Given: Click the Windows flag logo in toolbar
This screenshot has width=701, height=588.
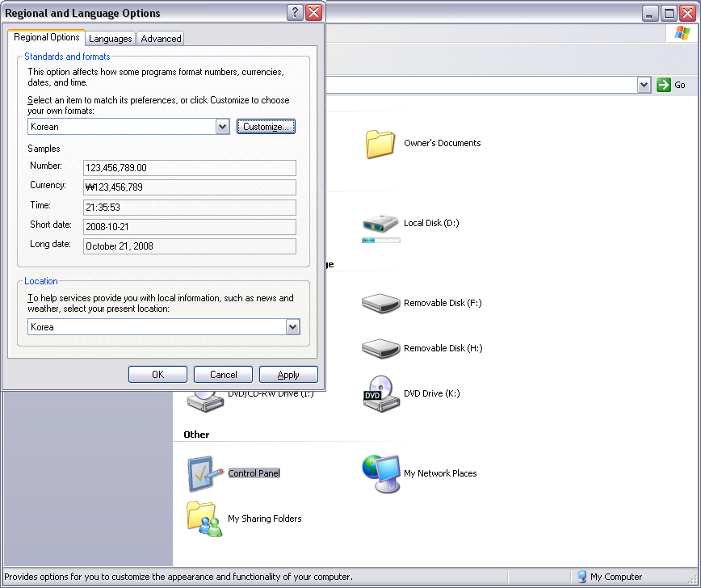Looking at the screenshot, I should click(682, 33).
